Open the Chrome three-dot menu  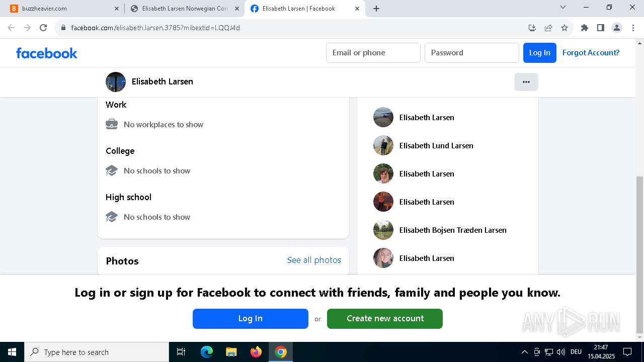(633, 28)
